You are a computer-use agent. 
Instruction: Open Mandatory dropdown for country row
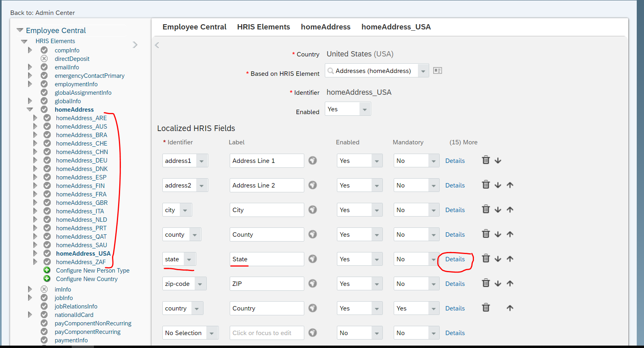point(434,308)
